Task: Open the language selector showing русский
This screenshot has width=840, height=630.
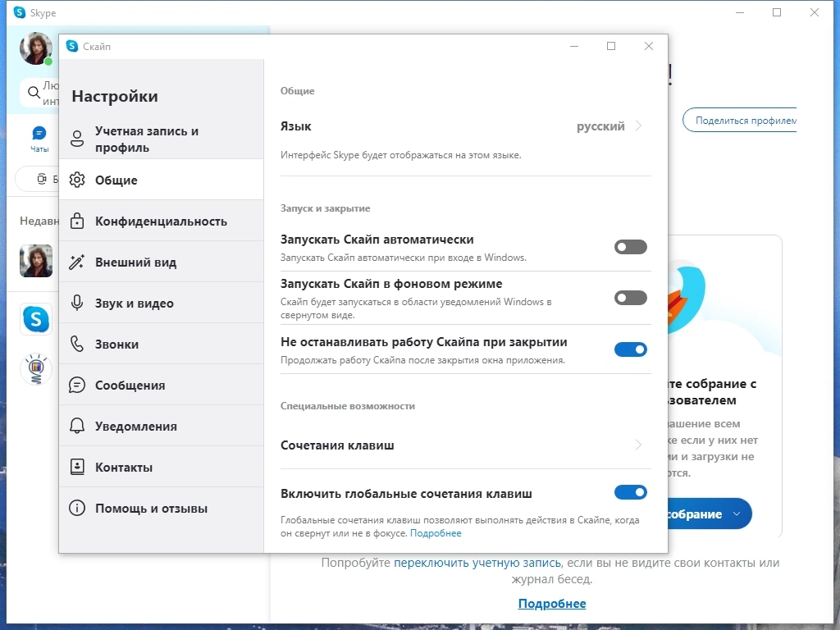Action: click(600, 126)
